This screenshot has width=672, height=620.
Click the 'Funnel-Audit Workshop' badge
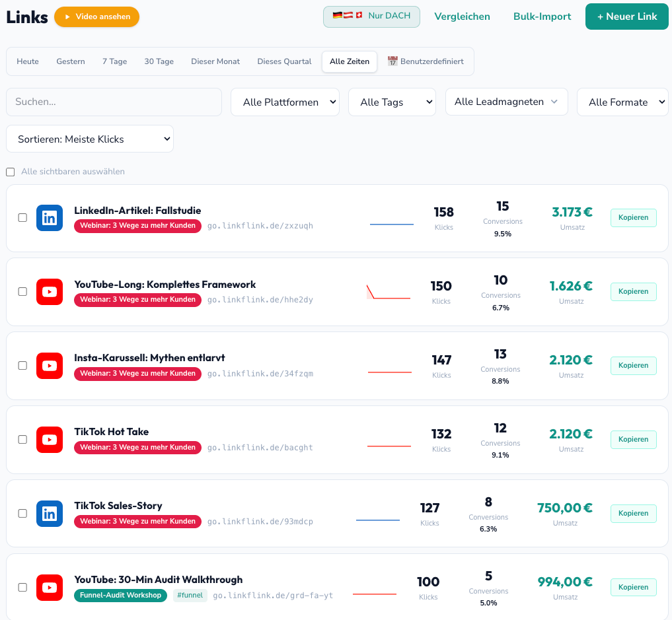120,595
